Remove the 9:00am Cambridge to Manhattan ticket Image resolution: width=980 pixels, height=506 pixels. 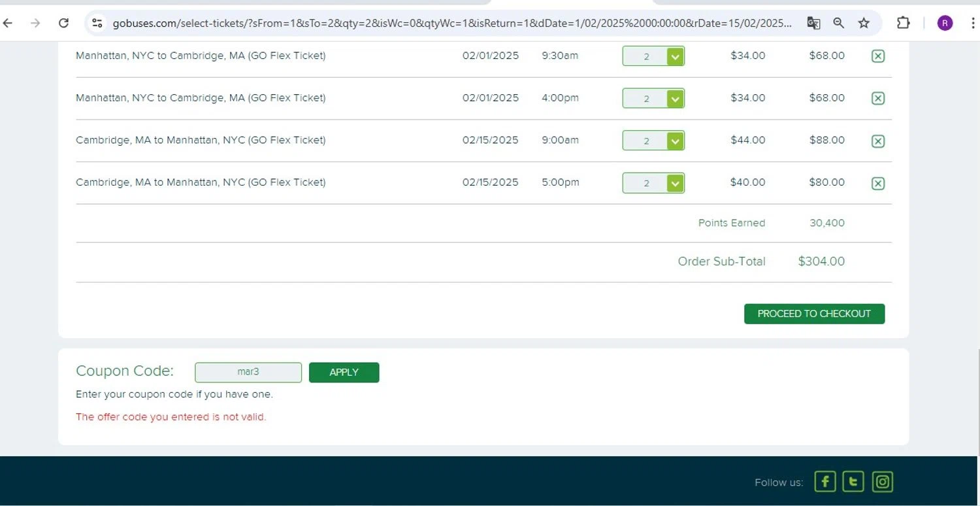click(878, 141)
